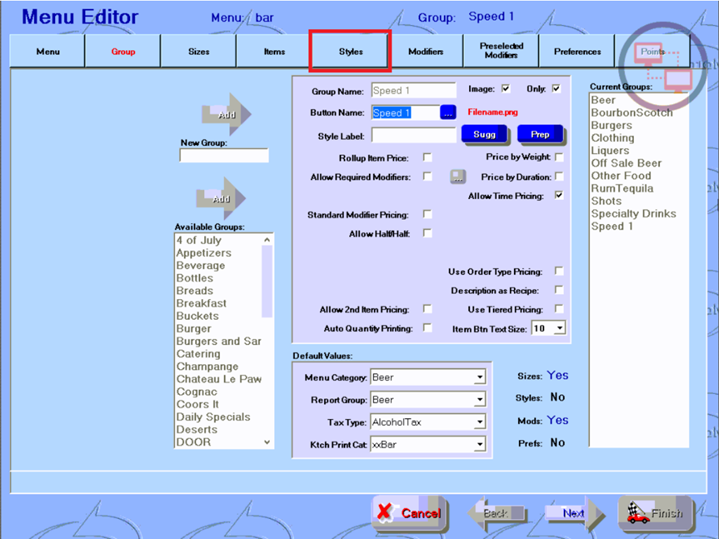Enable Standard Modifier Pricing checkbox
This screenshot has width=719, height=539.
[427, 214]
